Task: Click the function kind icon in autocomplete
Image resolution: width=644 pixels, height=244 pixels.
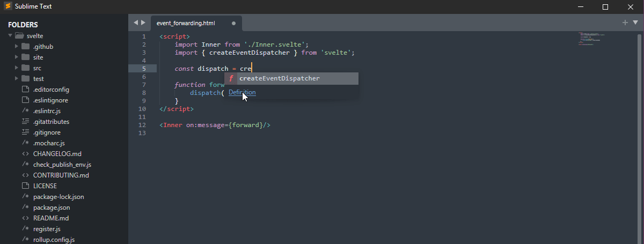Action: [231, 79]
